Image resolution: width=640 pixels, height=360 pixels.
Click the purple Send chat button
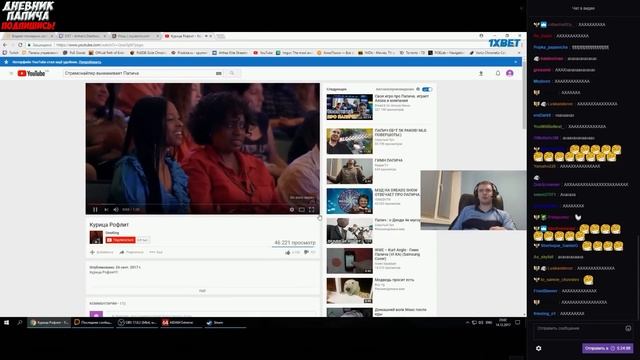tap(607, 348)
